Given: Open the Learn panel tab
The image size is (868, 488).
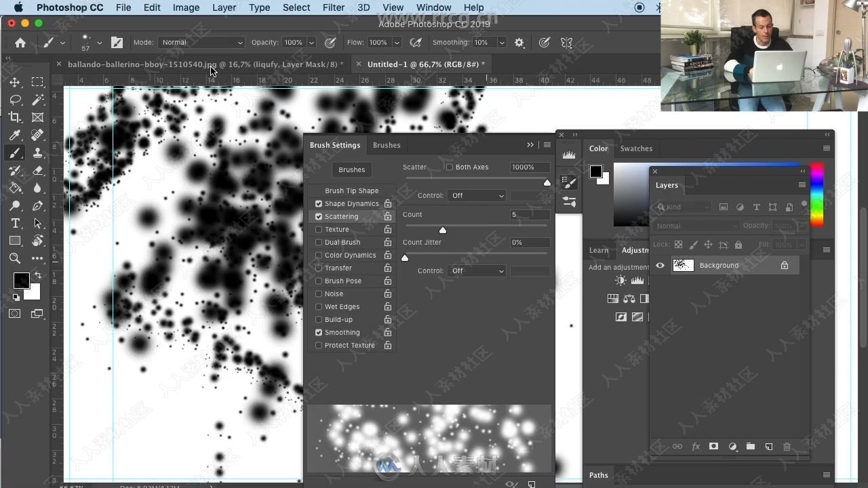Looking at the screenshot, I should coord(599,250).
